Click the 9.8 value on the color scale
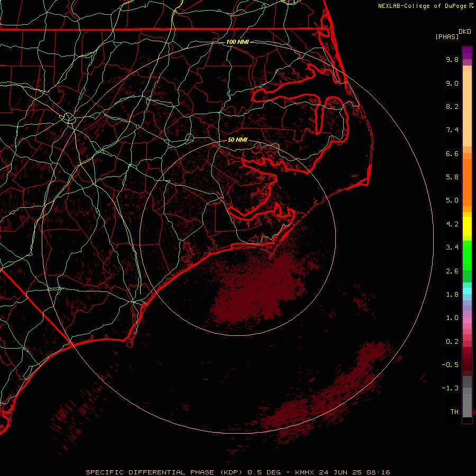The height and width of the screenshot is (476, 476). (x=452, y=59)
